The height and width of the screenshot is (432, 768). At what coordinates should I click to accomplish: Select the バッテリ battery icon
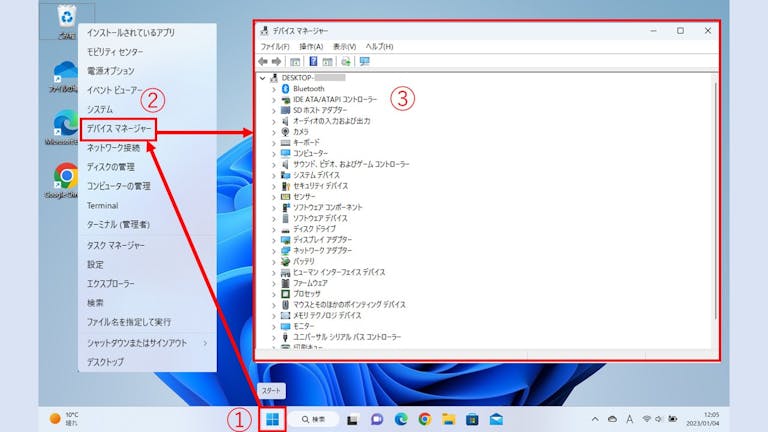pyautogui.click(x=286, y=261)
